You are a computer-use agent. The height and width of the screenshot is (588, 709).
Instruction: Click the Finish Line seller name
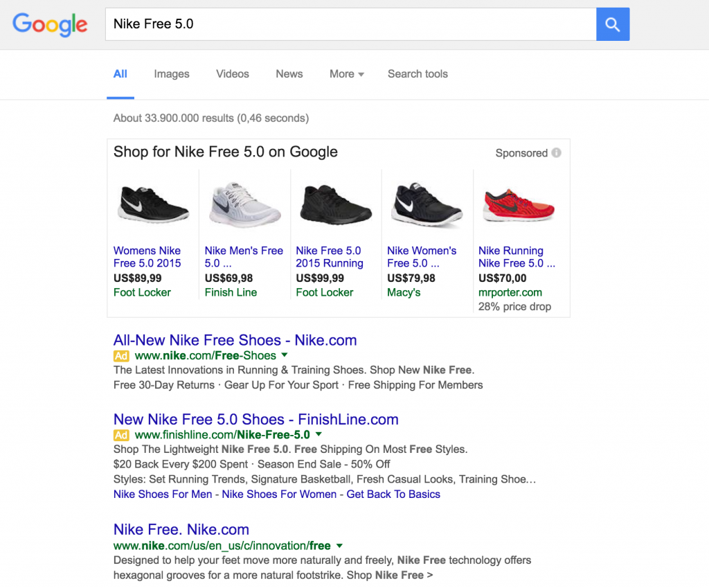231,293
